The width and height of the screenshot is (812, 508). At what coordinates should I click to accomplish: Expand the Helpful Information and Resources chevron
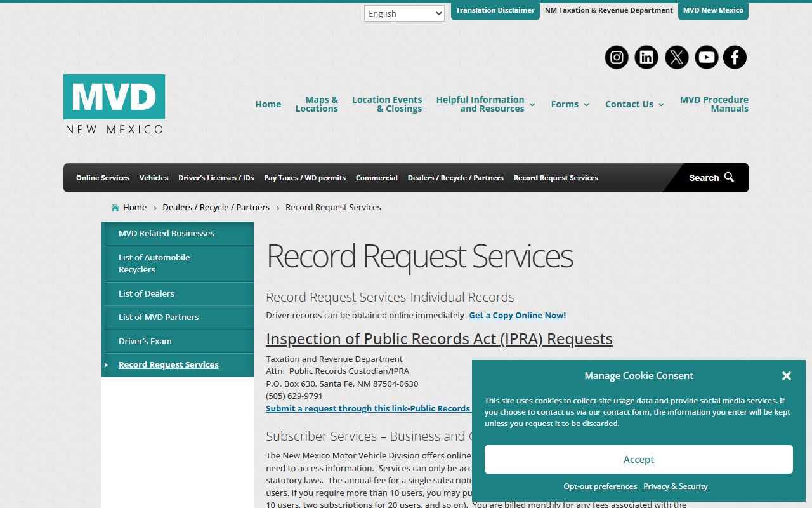[x=532, y=105]
